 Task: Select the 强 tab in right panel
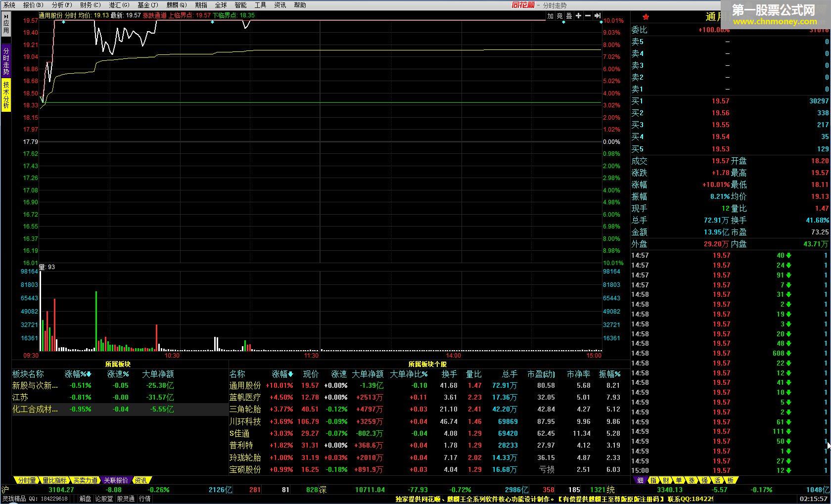coord(705,480)
